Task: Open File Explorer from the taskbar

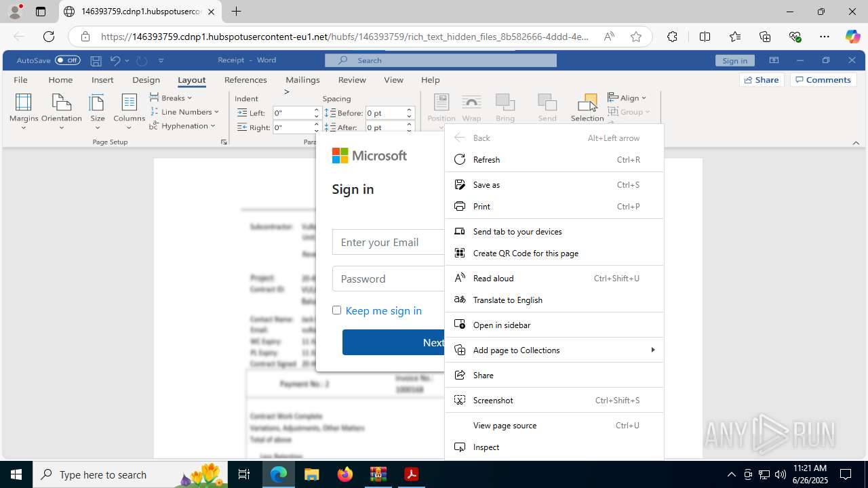Action: click(x=311, y=474)
